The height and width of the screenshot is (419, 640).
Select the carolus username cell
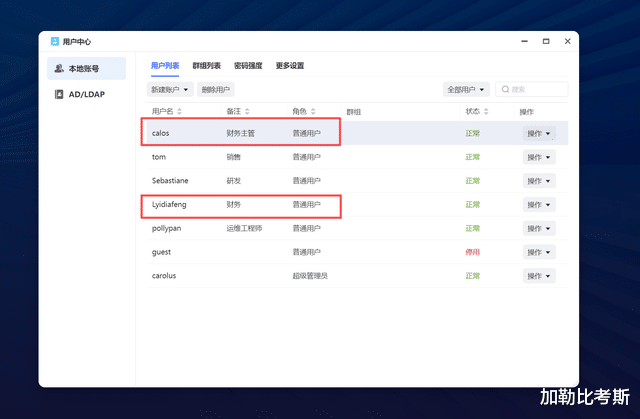pos(164,276)
